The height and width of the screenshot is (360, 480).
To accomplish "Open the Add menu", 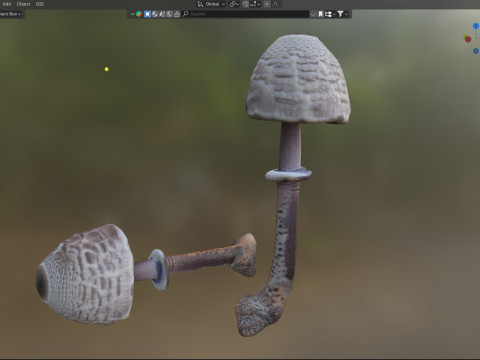I will (7, 4).
